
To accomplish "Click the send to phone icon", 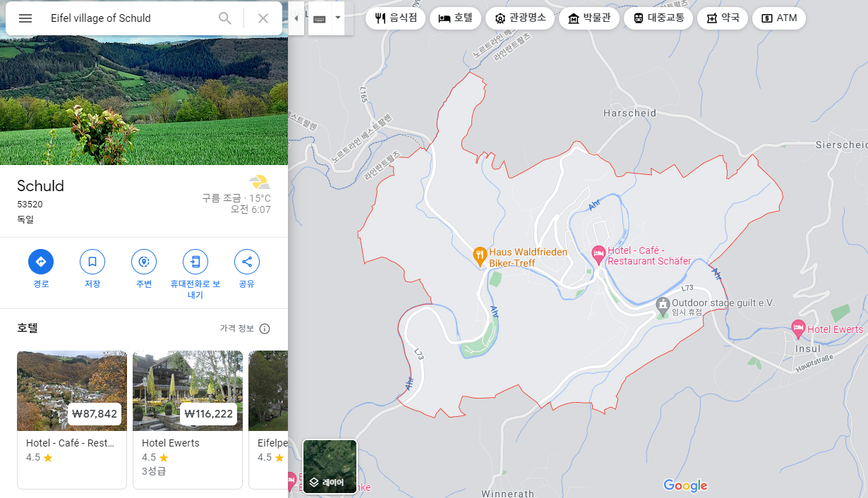I will (195, 262).
